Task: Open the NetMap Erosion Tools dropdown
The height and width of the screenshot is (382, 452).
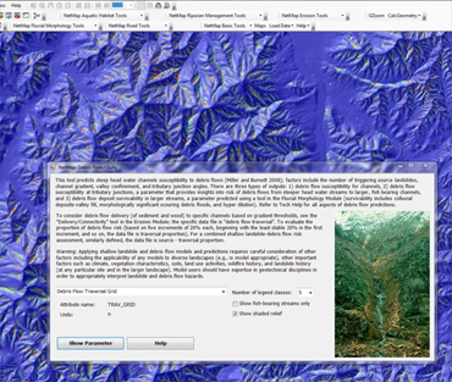Action: tap(342, 15)
